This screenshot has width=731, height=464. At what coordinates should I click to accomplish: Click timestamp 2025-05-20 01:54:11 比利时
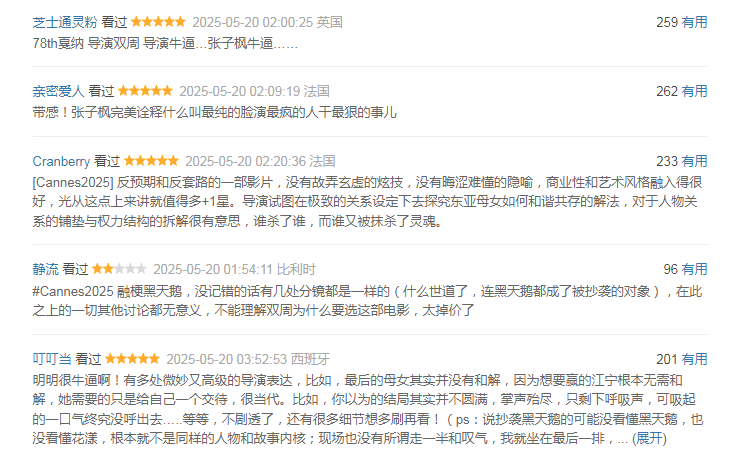234,269
